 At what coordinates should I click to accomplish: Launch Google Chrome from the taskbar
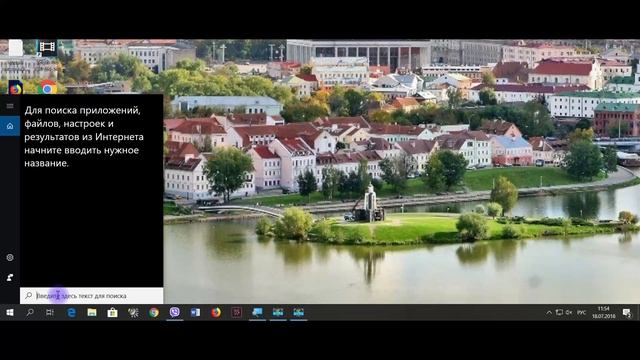pos(154,313)
